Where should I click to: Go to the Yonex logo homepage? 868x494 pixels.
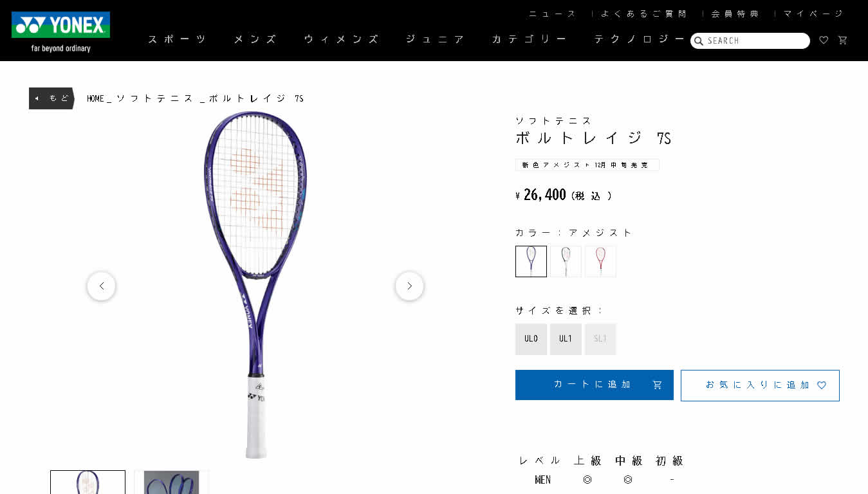pyautogui.click(x=60, y=32)
